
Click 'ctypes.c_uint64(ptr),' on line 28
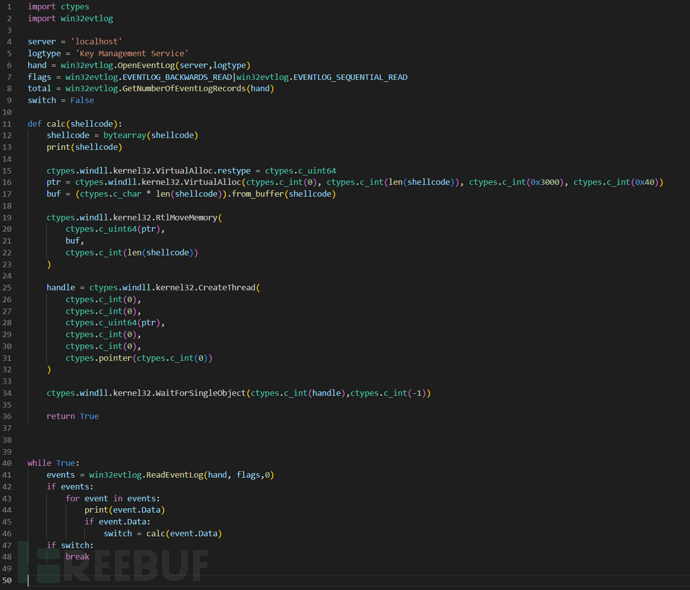point(115,322)
